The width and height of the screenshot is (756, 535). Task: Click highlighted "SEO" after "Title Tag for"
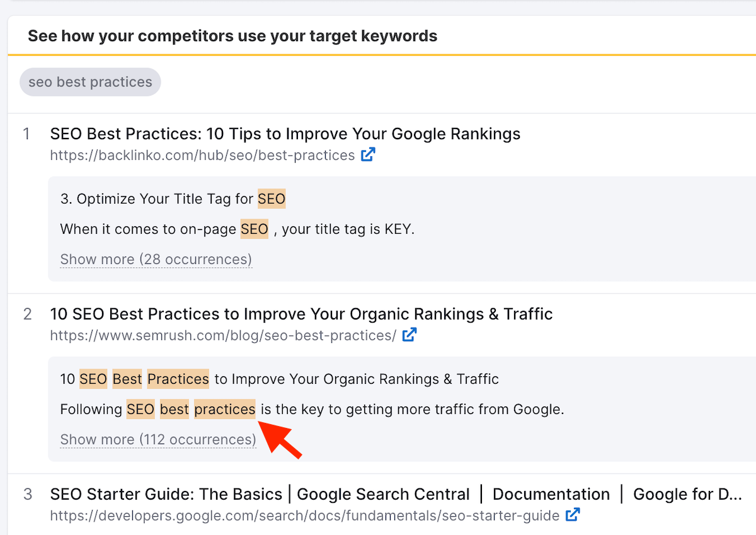(x=272, y=199)
